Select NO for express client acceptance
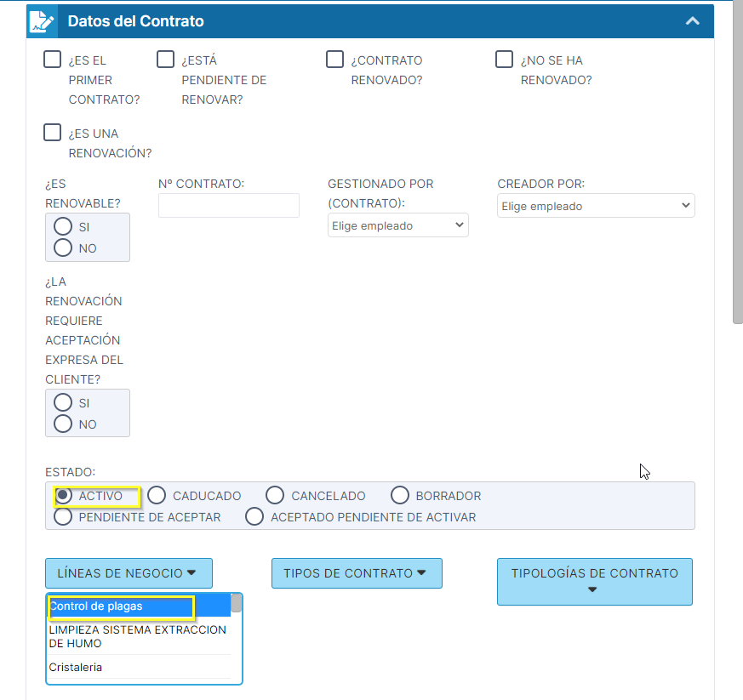Screen dimensions: 743x700 63,424
